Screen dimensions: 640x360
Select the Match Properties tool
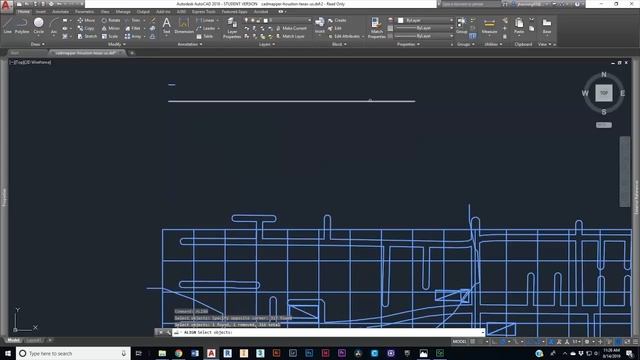pos(376,28)
